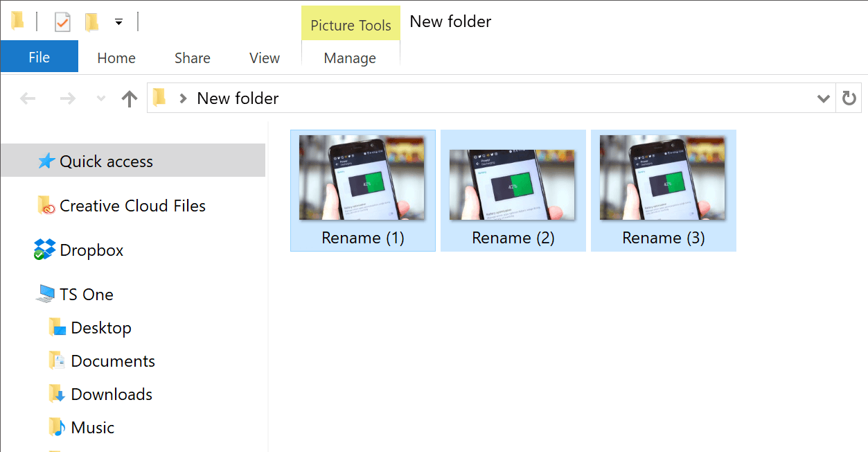Open the Downloads folder in sidebar
This screenshot has width=868, height=452.
tap(112, 394)
